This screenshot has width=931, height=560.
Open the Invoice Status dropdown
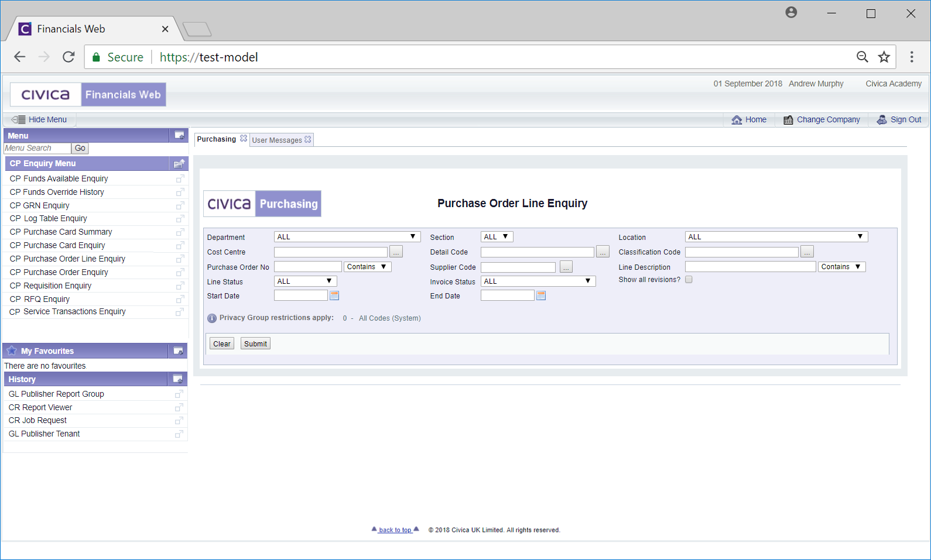coord(538,281)
